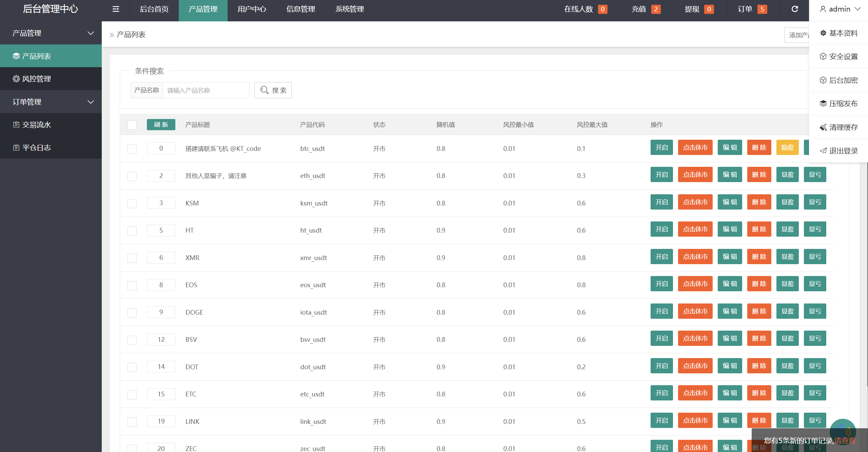Click the layers icon of 产品列表 sidebar item
Screen dimensions: 868x452
(x=16, y=56)
